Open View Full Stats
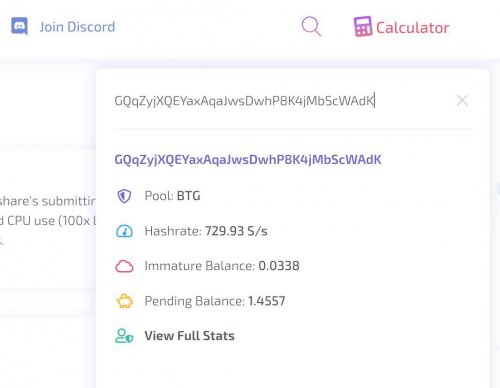 [189, 336]
